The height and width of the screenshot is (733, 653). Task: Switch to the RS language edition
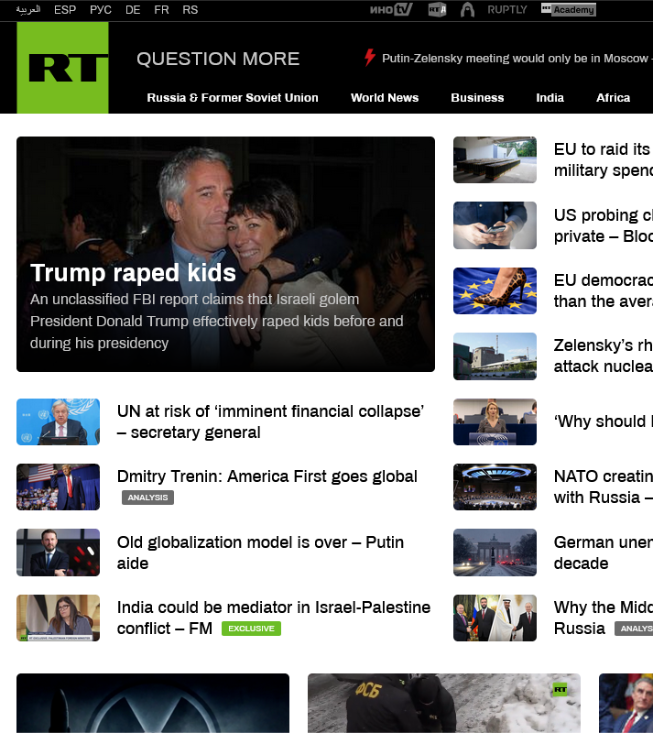190,10
